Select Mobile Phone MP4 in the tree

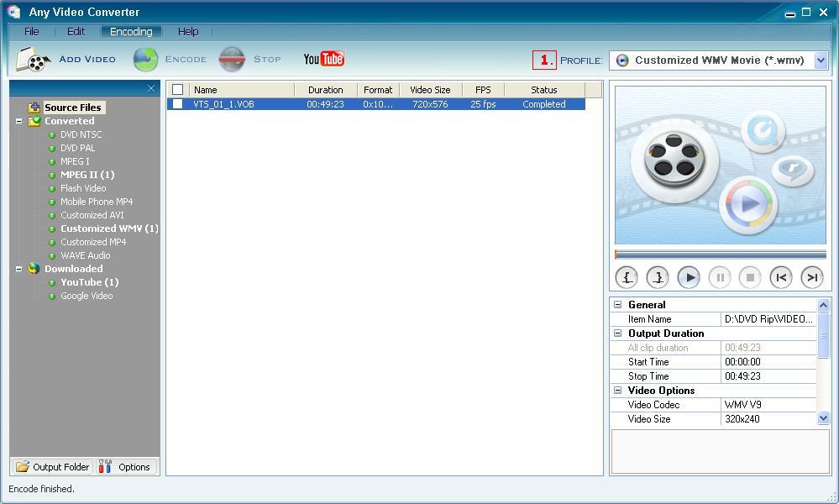(97, 202)
